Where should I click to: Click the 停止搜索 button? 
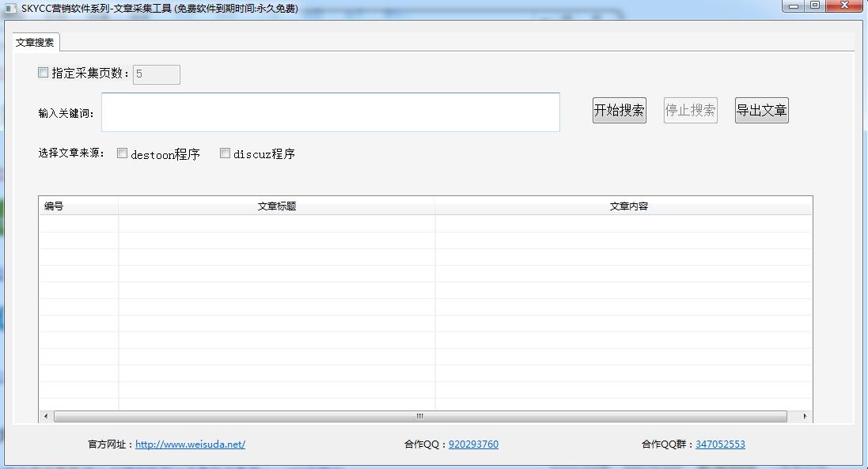(x=690, y=110)
